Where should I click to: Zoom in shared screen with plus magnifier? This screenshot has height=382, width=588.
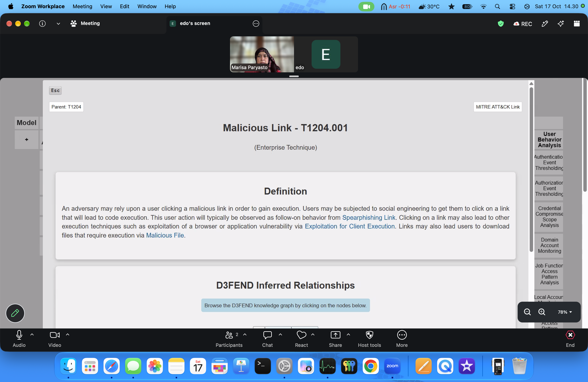pos(542,312)
